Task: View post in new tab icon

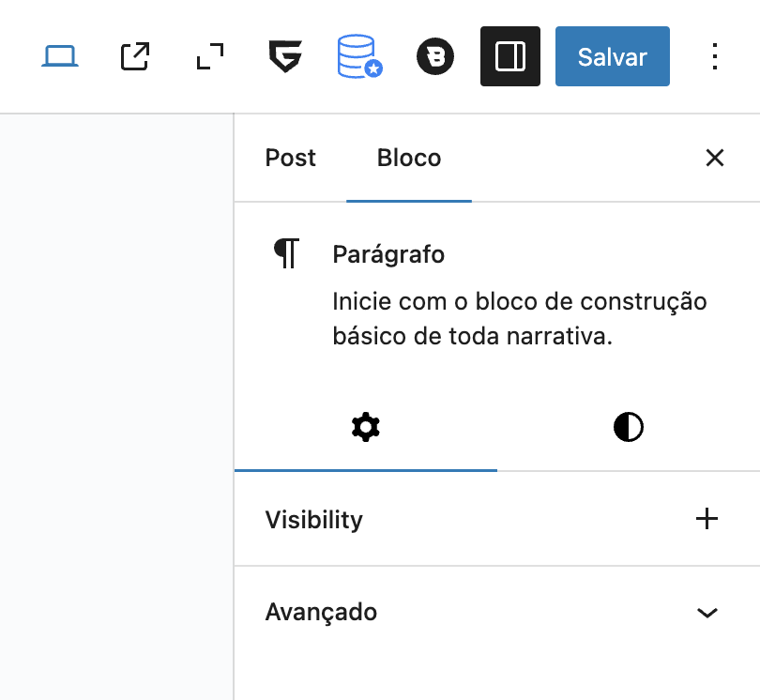Action: (x=135, y=56)
